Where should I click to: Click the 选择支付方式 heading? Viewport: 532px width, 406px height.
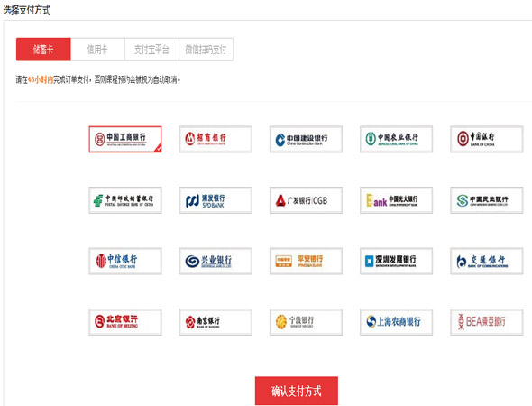(x=26, y=10)
